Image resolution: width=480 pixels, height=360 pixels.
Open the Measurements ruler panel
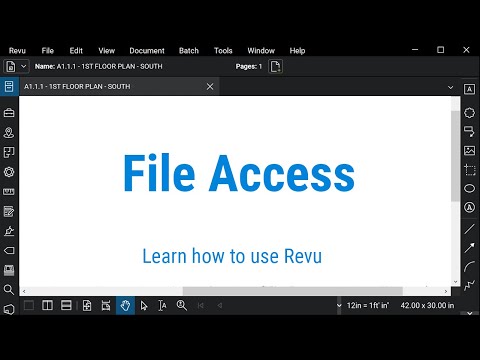point(9,192)
